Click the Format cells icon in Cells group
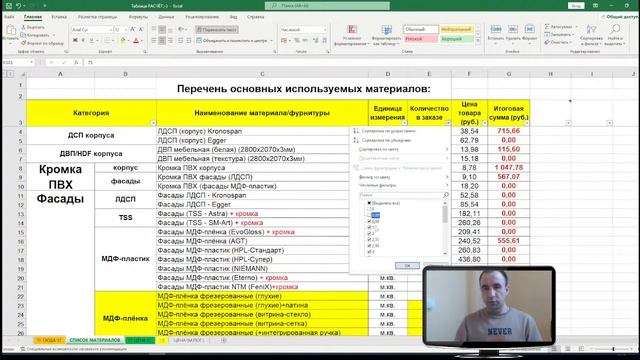The width and height of the screenshot is (640, 360). point(529,29)
